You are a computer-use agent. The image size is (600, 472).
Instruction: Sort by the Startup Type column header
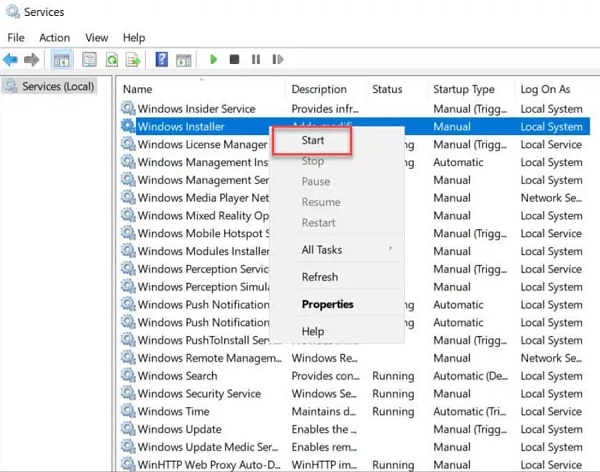471,89
